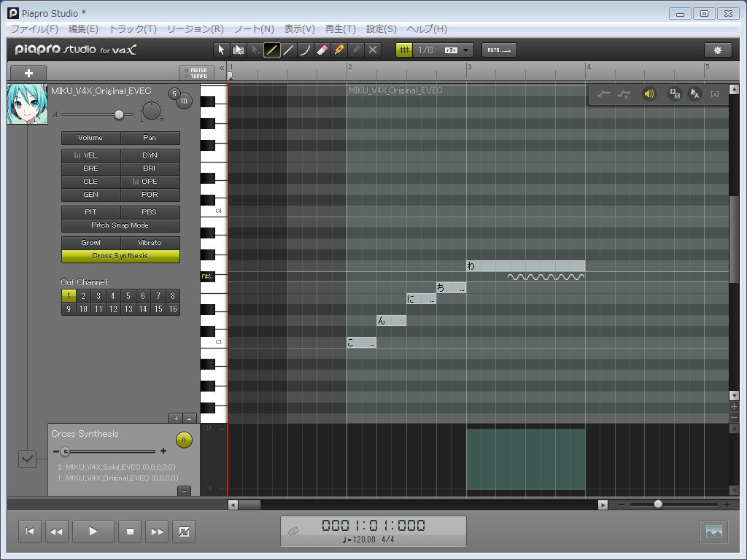This screenshot has width=747, height=560.
Task: Click the P S phoneme icon
Action: tap(675, 94)
